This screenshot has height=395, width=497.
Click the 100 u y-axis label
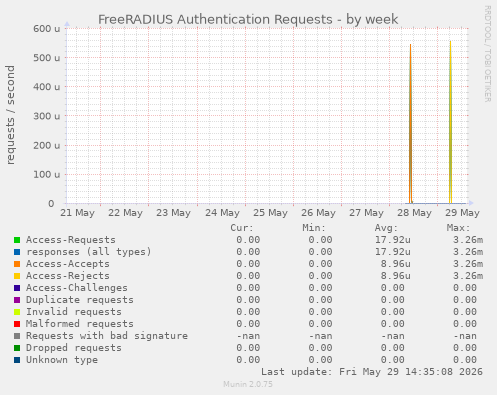click(x=47, y=174)
